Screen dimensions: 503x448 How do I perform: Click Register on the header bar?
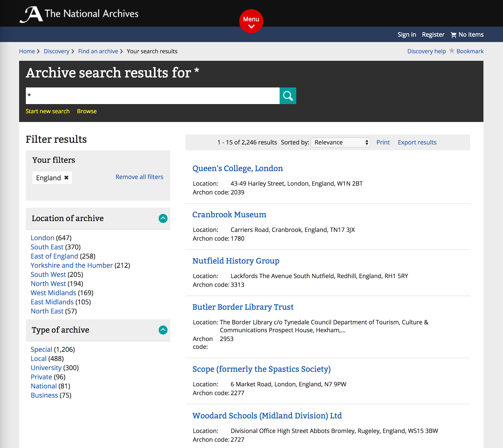[x=433, y=34]
